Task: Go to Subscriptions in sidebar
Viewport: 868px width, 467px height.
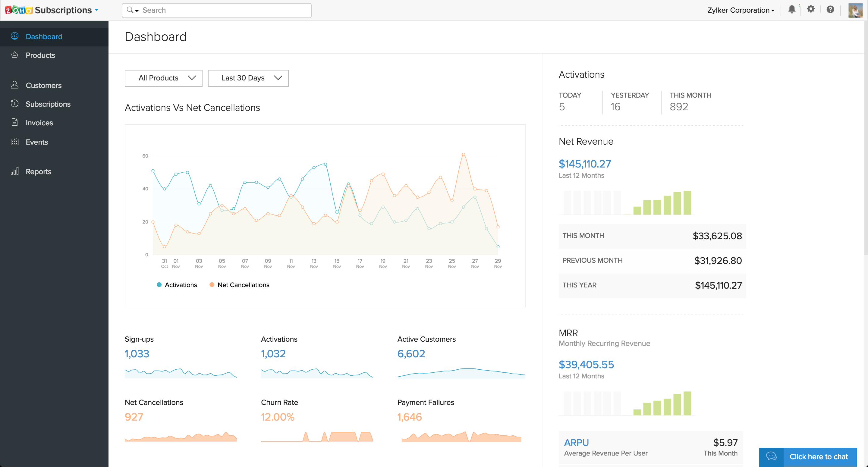Action: [x=48, y=104]
